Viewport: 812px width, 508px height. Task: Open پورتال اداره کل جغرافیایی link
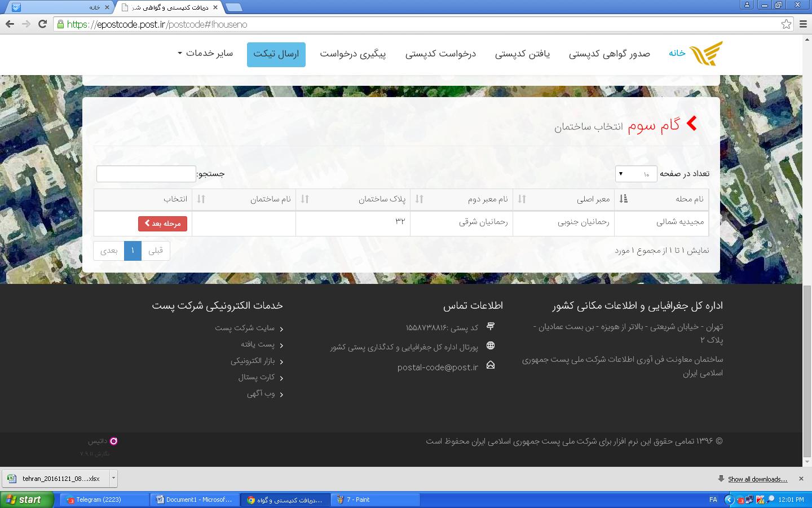pyautogui.click(x=404, y=347)
